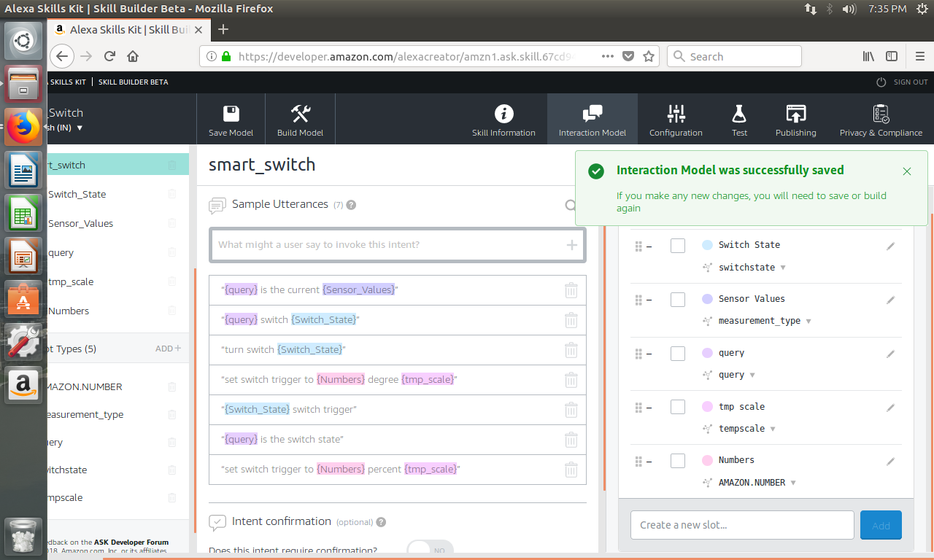Viewport: 934px width, 560px height.
Task: Edit the Sensor Values slot pencil icon
Action: click(890, 300)
